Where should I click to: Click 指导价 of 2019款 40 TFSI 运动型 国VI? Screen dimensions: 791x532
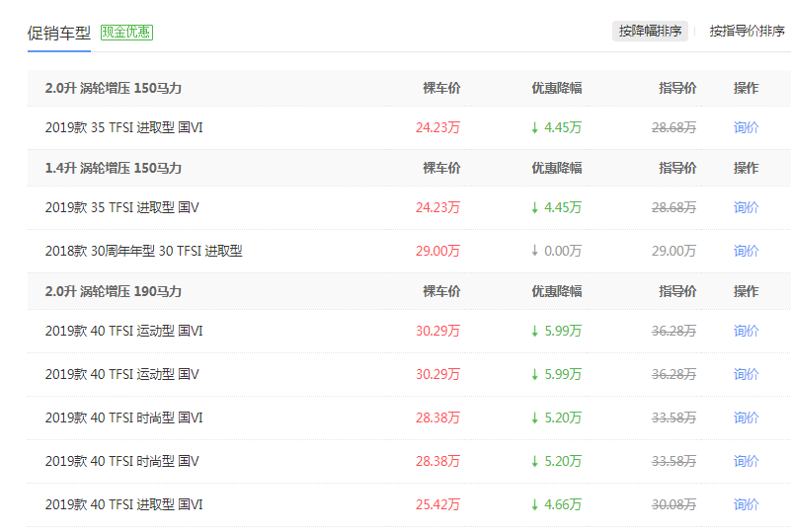tap(673, 331)
